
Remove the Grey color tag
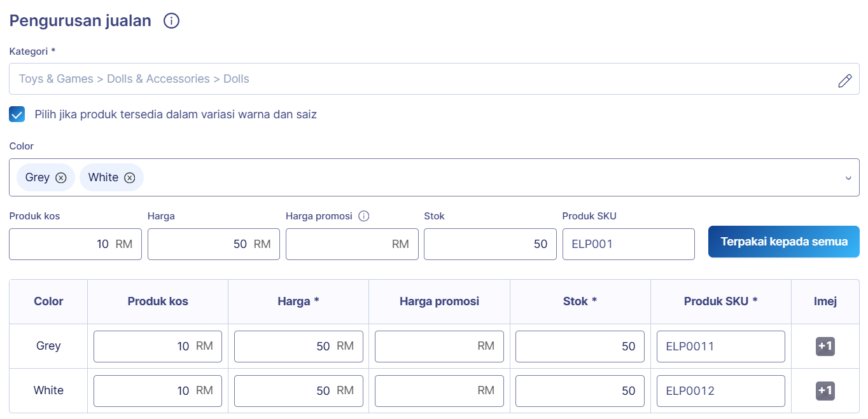click(x=61, y=178)
